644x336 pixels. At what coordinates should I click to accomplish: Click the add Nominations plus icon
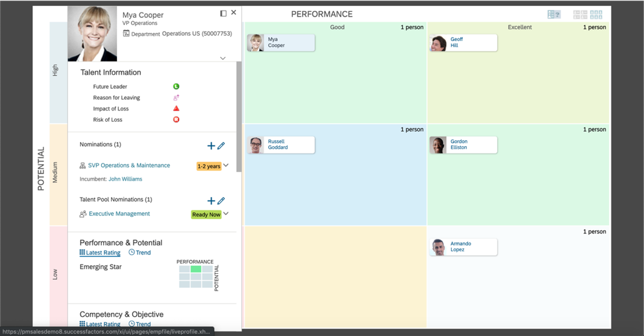(x=211, y=146)
